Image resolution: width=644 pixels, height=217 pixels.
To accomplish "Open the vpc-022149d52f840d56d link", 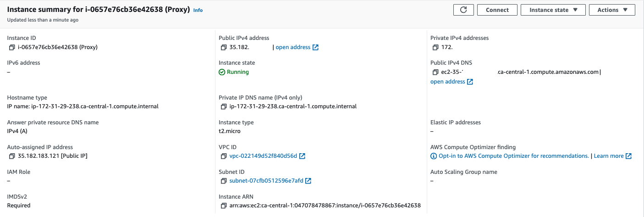I will tap(263, 156).
